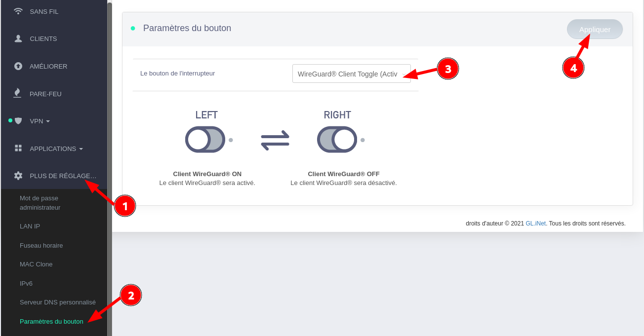Click the gear icon for PLUS DE RÉGLAGES
Image resolution: width=644 pixels, height=336 pixels.
pyautogui.click(x=18, y=176)
